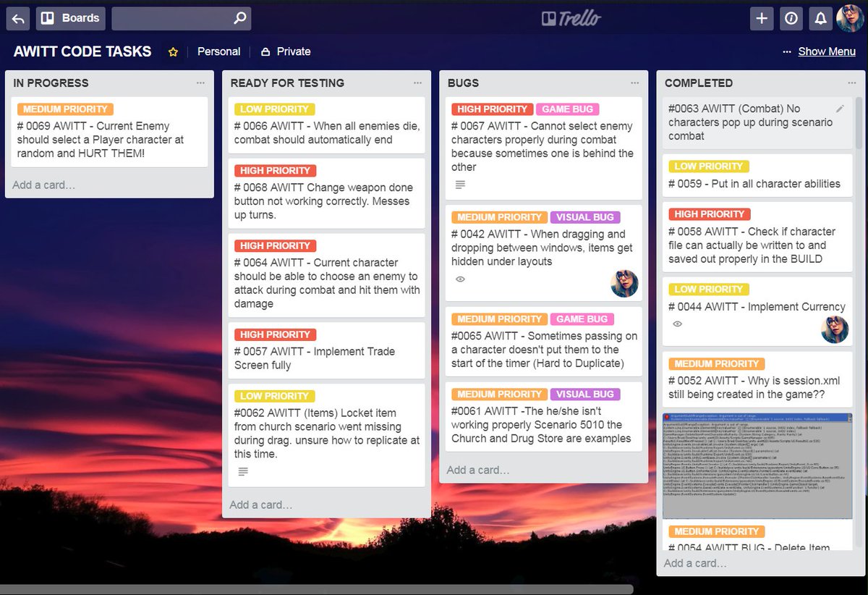Click MEDIUM PRIORITY label on card #0069
Viewport: 868px width, 595px height.
click(x=65, y=109)
